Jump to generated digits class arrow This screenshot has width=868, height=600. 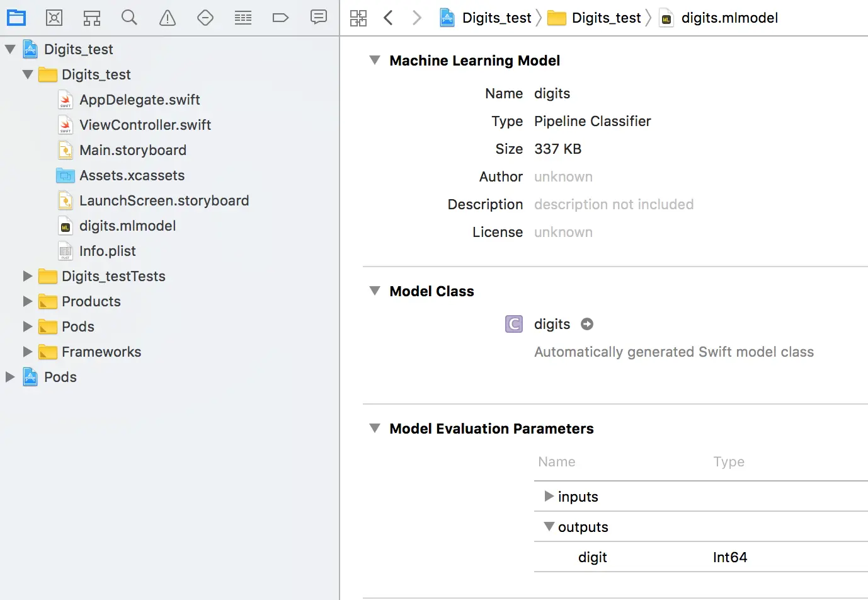tap(587, 324)
